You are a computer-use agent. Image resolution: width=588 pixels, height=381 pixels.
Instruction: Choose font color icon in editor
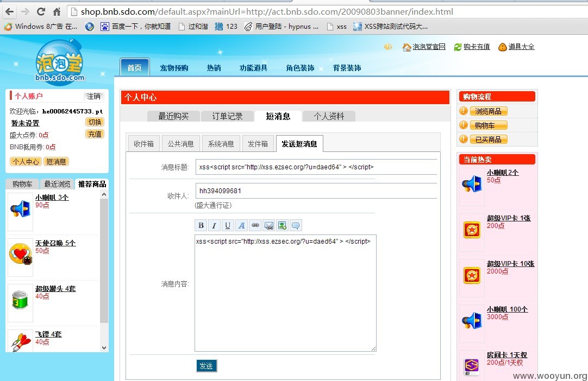tap(241, 226)
